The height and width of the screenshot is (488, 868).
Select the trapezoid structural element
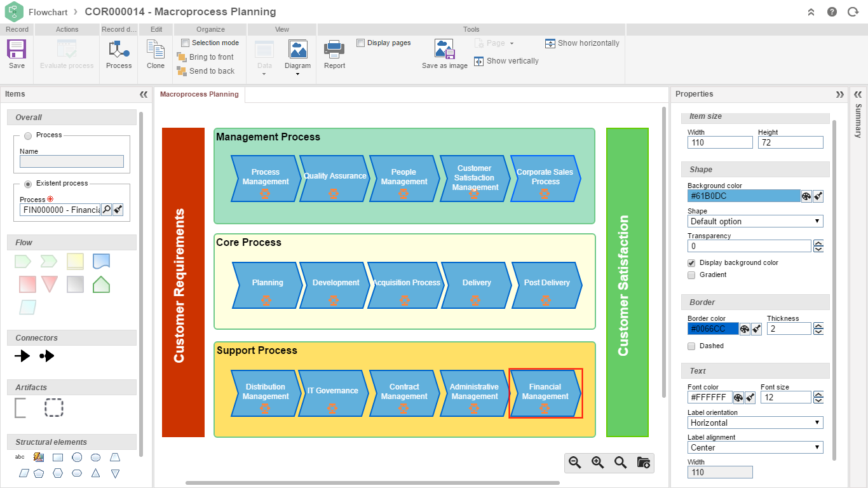coord(115,457)
